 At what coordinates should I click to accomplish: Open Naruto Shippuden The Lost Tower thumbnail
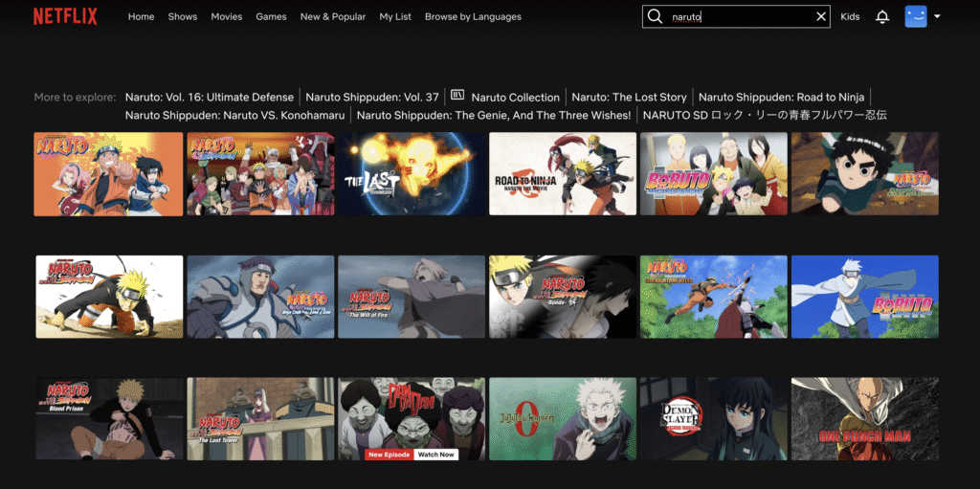[260, 418]
